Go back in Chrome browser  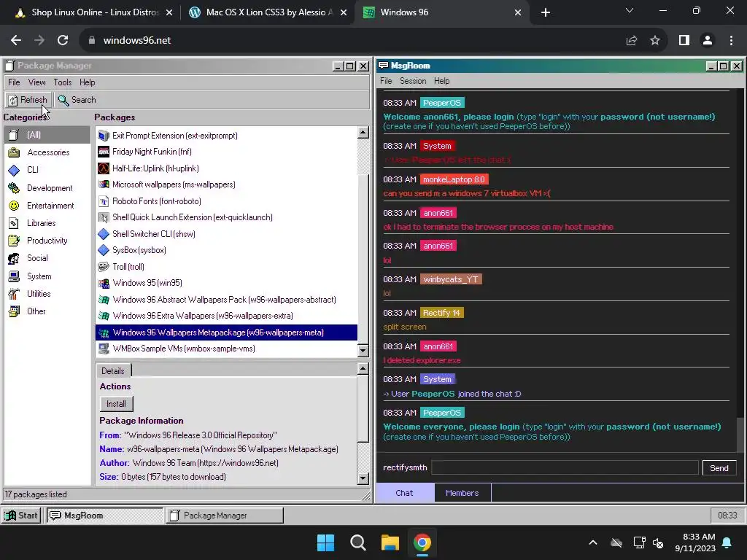click(x=16, y=41)
